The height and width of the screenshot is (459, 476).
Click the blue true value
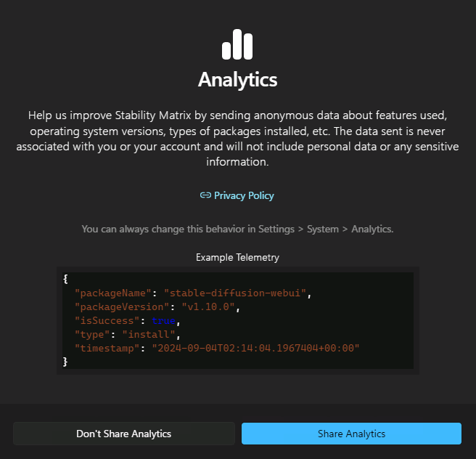(164, 321)
